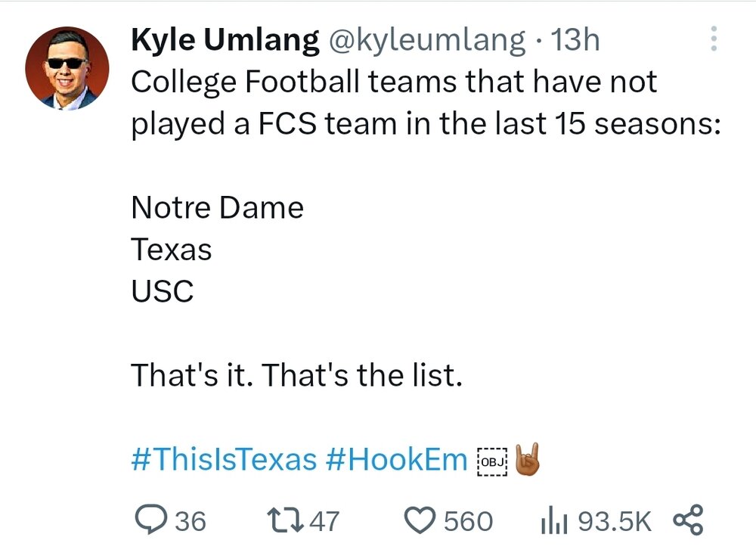The image size is (756, 559).
Task: Click the 93.5K views count
Action: (x=614, y=521)
